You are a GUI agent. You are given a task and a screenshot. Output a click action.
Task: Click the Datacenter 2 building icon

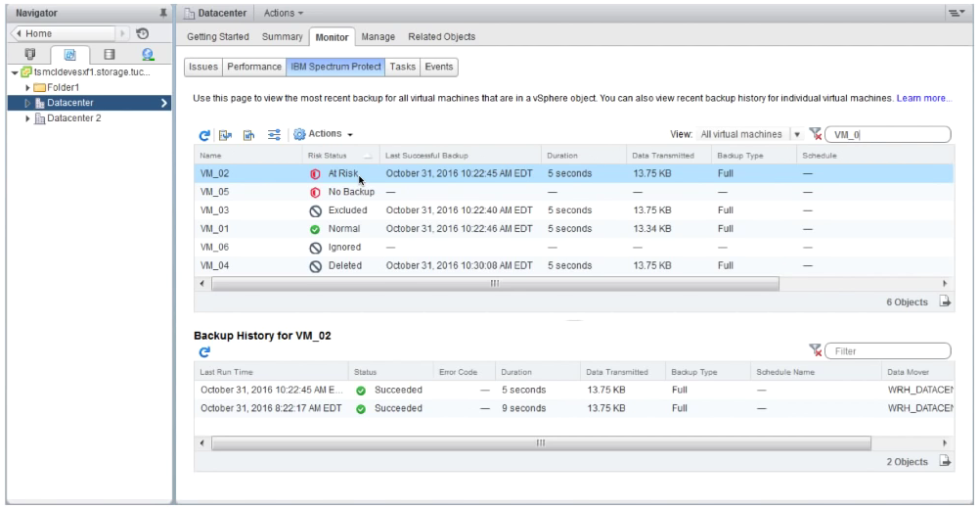click(x=39, y=118)
